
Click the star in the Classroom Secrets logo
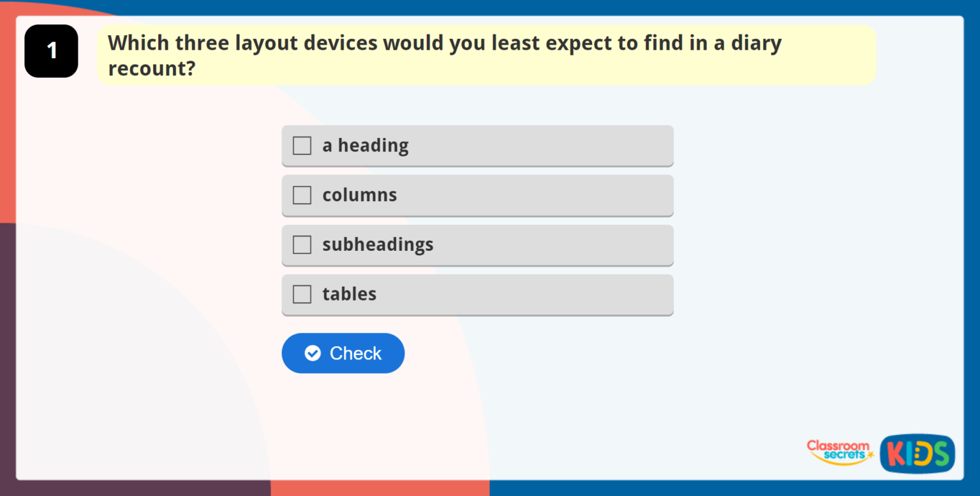point(872,455)
